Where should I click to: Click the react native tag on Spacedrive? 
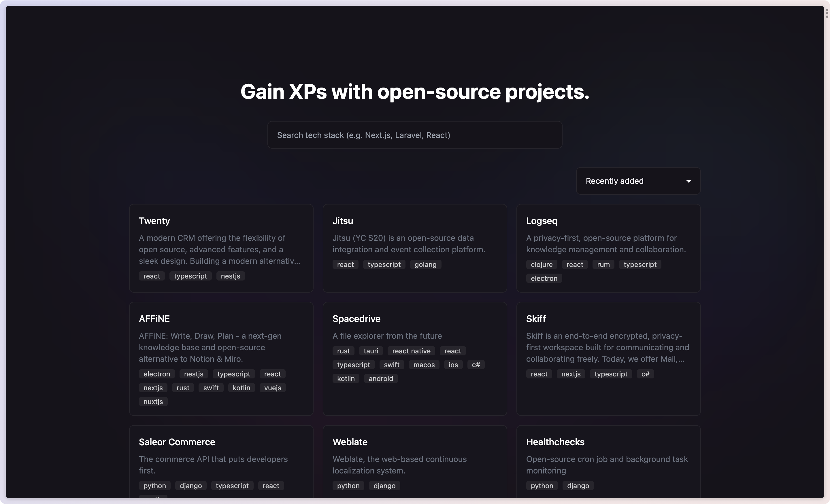tap(411, 351)
